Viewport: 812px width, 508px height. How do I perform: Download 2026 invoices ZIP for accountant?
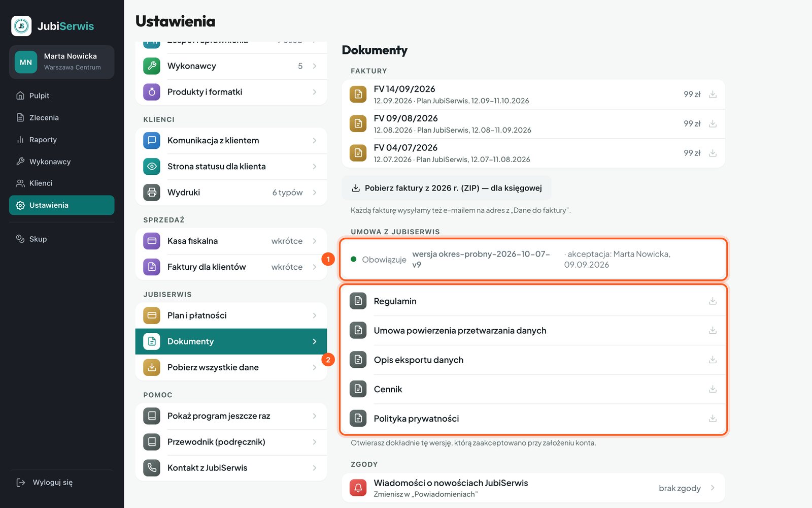coord(447,188)
